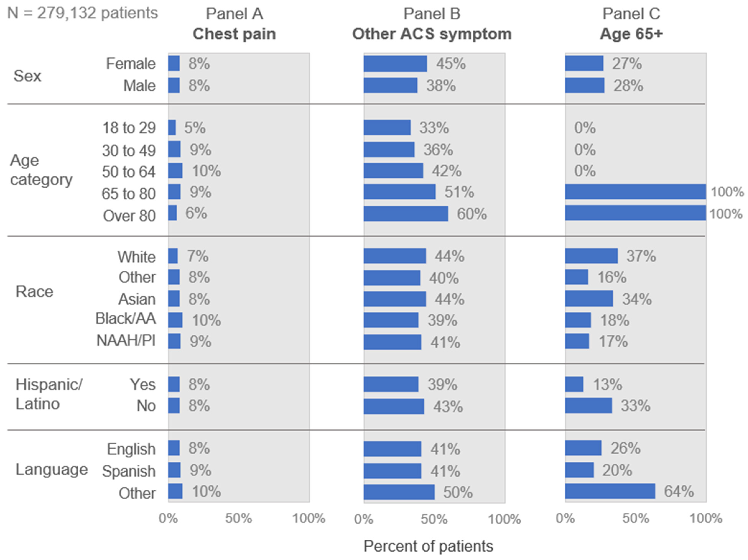Click the 50 to 64 42% bar in Panel B
This screenshot has height=560, width=748.
[393, 171]
